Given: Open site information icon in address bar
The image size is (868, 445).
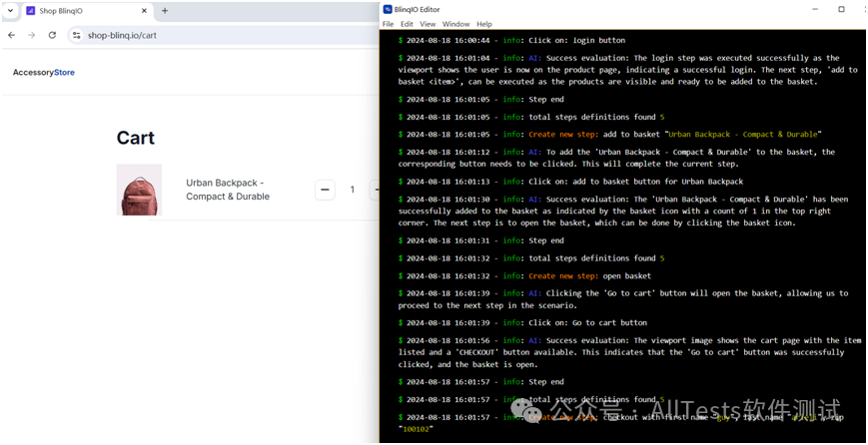Looking at the screenshot, I should coord(77,35).
